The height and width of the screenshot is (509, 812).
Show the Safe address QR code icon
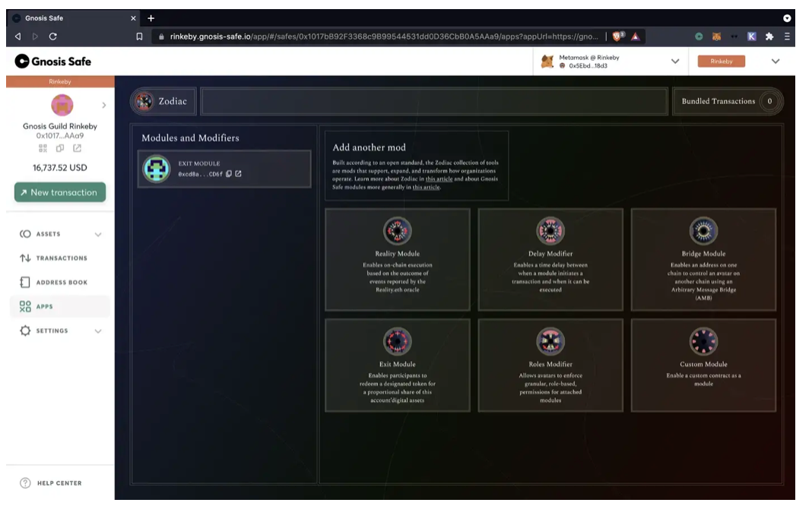43,148
